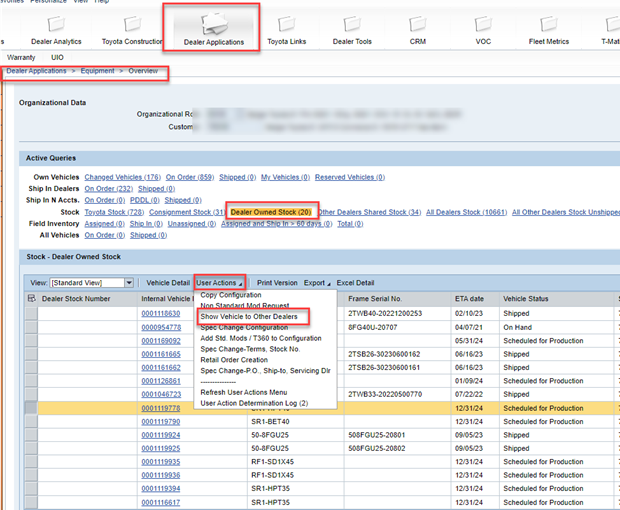
Task: Choose Show Vehicle to Other Dealers
Action: [x=249, y=317]
